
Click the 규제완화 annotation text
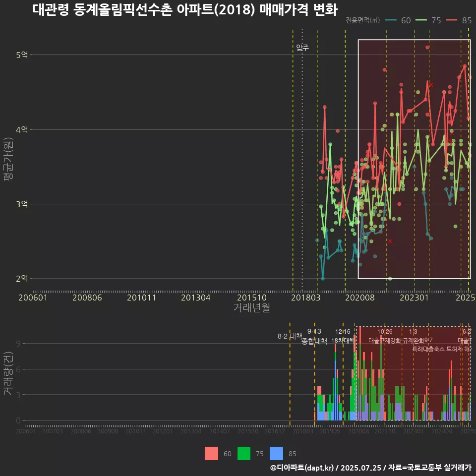click(x=413, y=341)
